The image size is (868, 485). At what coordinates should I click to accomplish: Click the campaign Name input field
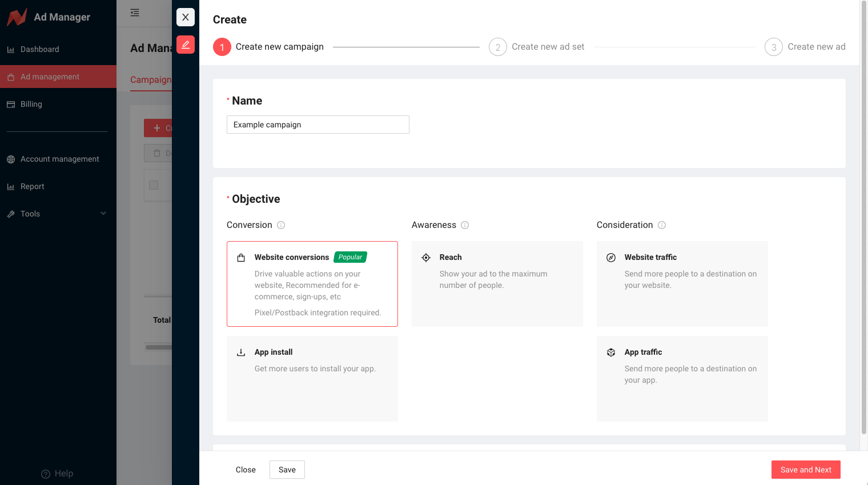pos(318,125)
